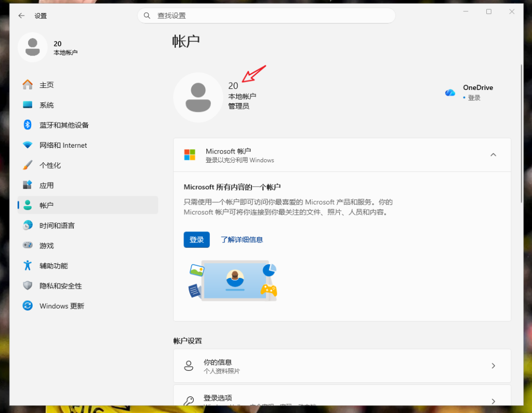Viewport: 532px width, 413px height.
Task: Collapse the Microsoft 帐户 card with the chevron
Action: pyautogui.click(x=494, y=155)
